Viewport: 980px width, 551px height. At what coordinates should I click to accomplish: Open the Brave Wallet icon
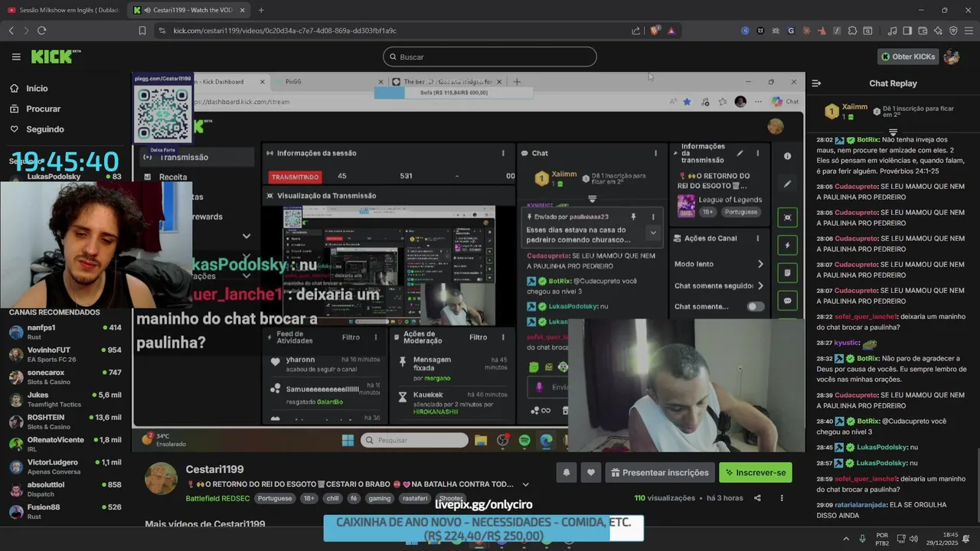tap(923, 31)
